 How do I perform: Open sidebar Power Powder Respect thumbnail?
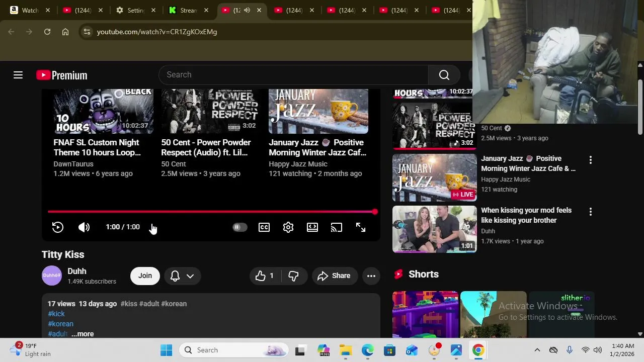434,126
